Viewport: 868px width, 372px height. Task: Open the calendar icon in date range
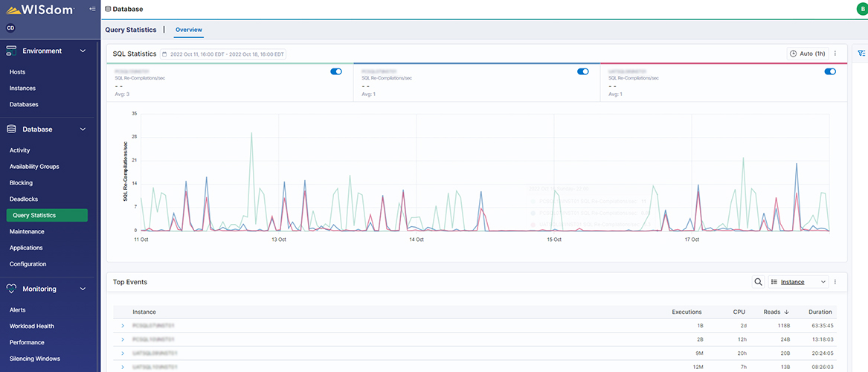[164, 54]
